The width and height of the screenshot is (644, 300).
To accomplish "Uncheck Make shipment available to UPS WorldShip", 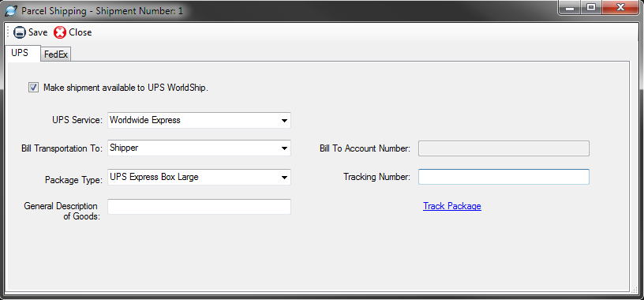I will (x=33, y=88).
